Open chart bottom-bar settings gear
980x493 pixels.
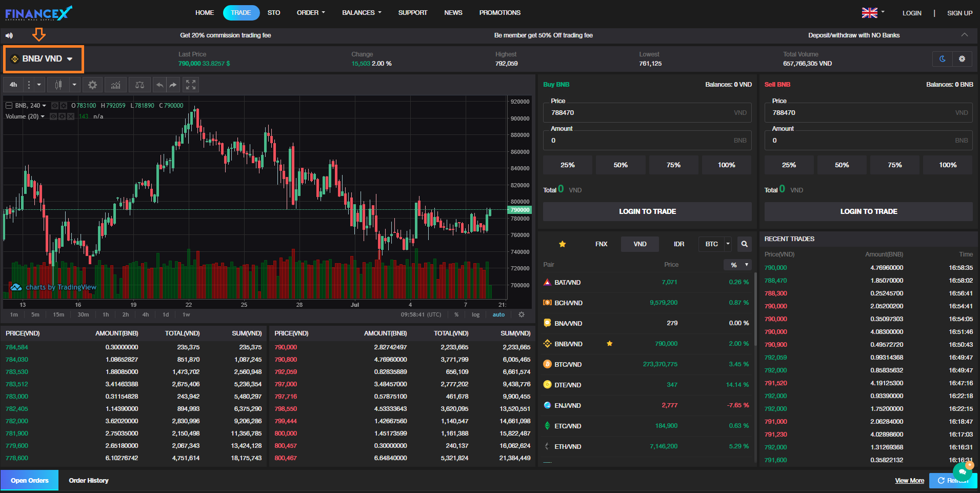pyautogui.click(x=522, y=314)
